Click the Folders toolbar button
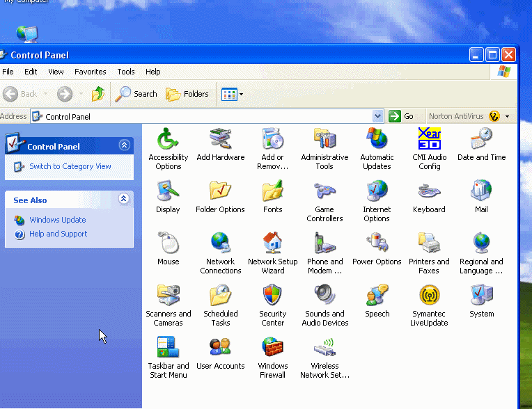Viewport: 532px width, 409px height. pyautogui.click(x=187, y=94)
